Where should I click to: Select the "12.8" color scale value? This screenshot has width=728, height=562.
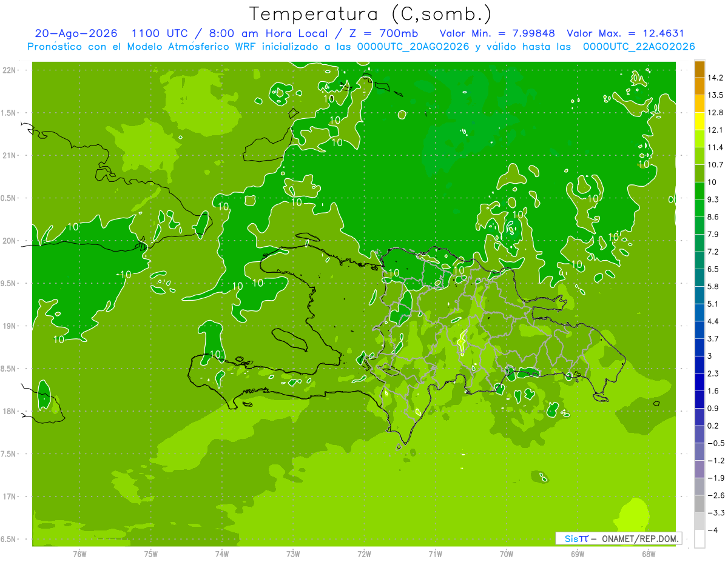716,113
